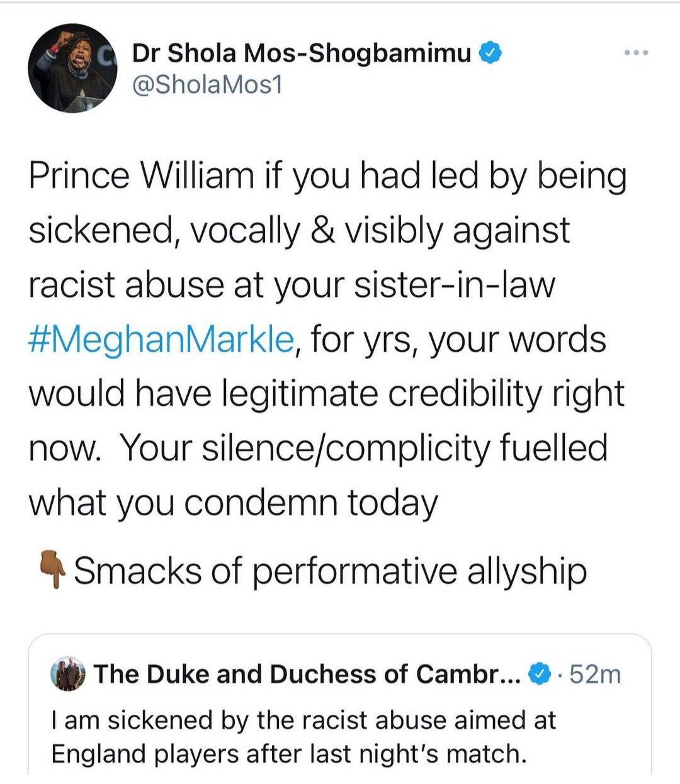Open the #MeghanMarkle hashtag
This screenshot has width=680, height=784.
[x=161, y=340]
